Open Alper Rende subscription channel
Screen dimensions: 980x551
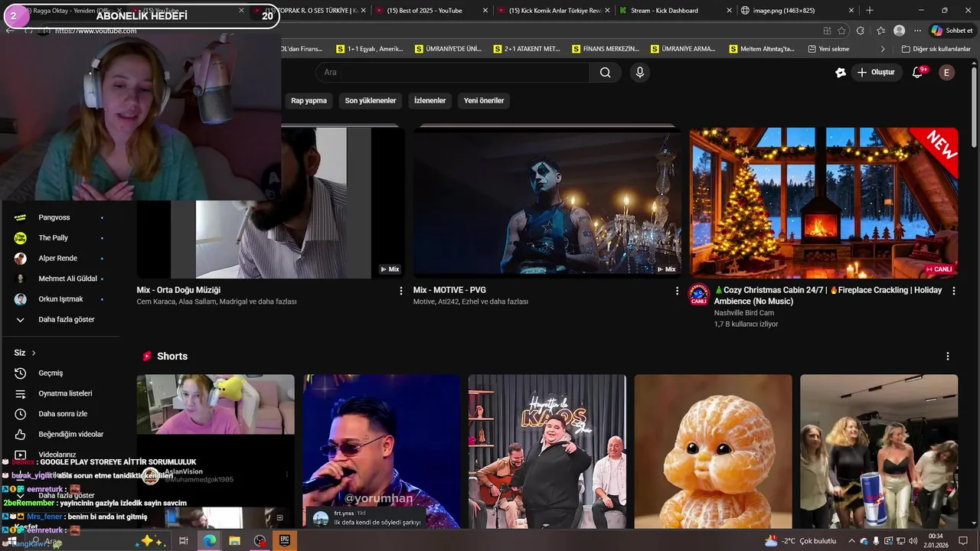59,259
